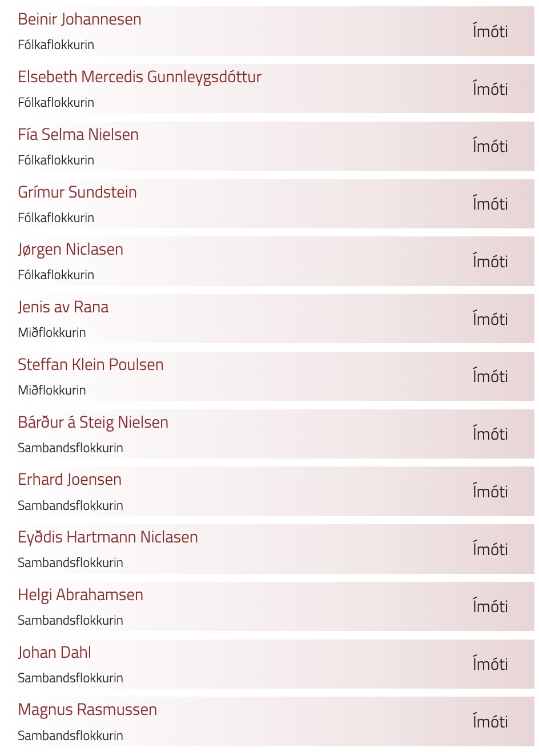Click the Ímóti vote in Magnus Rasmussen's row

tap(490, 722)
